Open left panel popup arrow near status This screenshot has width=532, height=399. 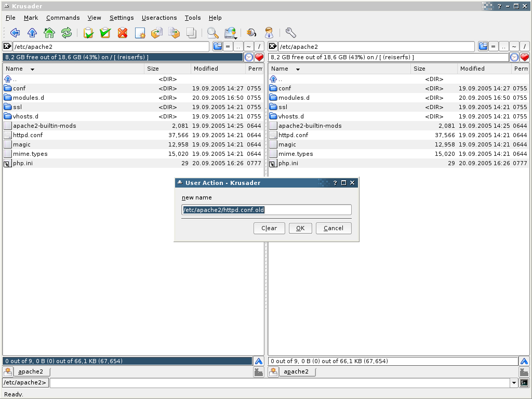pos(259,361)
